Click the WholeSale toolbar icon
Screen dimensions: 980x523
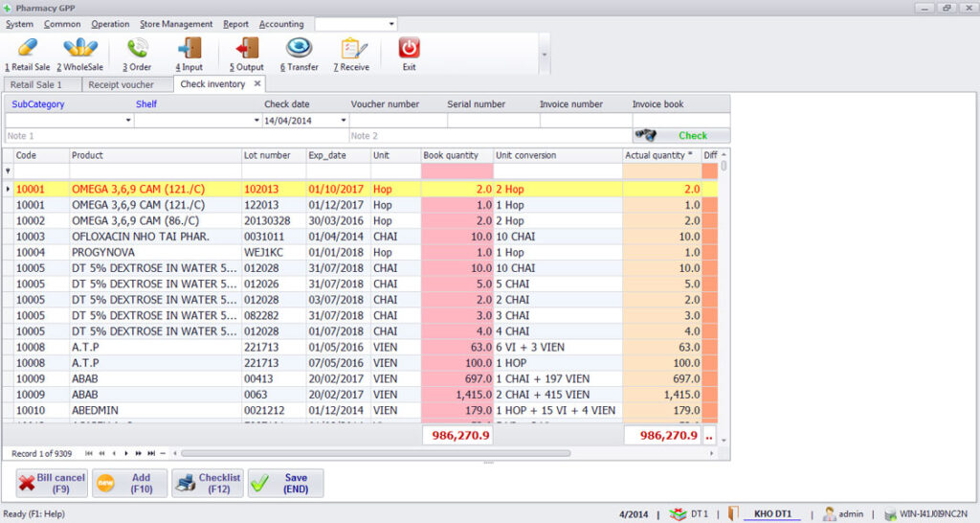click(80, 49)
